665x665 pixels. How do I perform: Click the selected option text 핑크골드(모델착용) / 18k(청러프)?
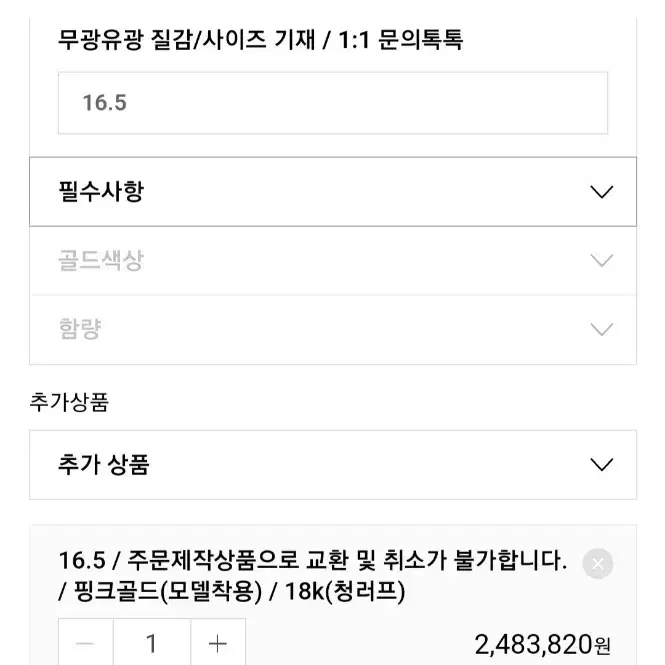pyautogui.click(x=239, y=591)
